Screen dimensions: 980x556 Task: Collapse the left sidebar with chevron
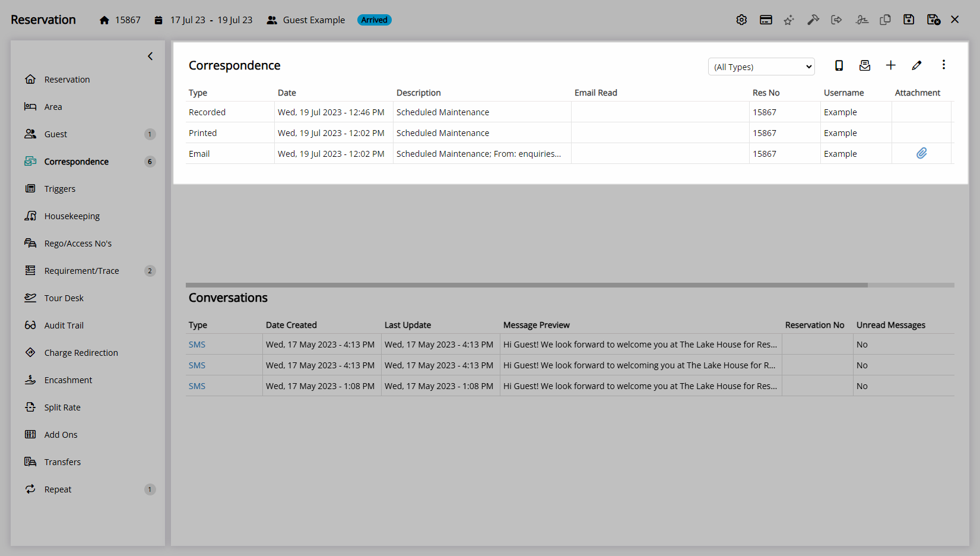150,56
